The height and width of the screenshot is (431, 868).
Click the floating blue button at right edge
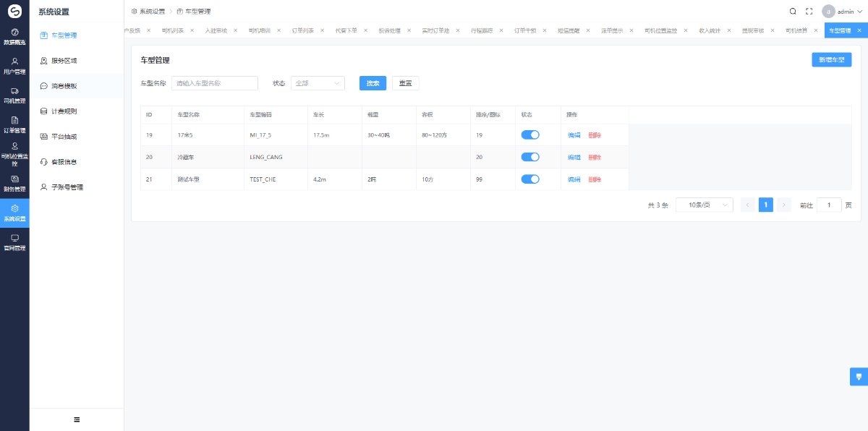point(859,377)
